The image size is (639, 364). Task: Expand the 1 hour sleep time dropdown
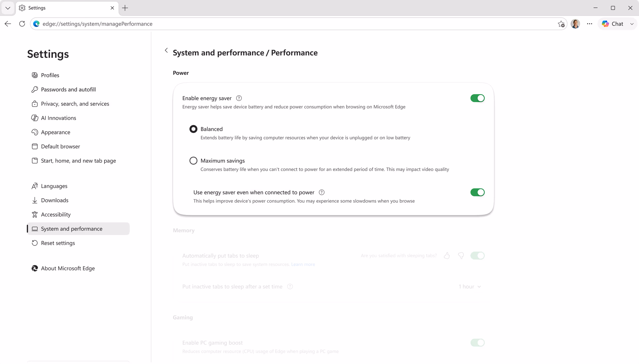pyautogui.click(x=470, y=287)
